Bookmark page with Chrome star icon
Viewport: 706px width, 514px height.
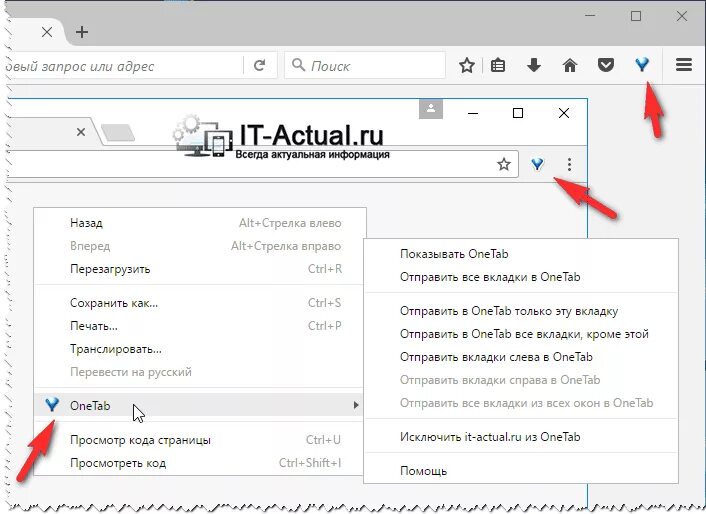(x=503, y=164)
